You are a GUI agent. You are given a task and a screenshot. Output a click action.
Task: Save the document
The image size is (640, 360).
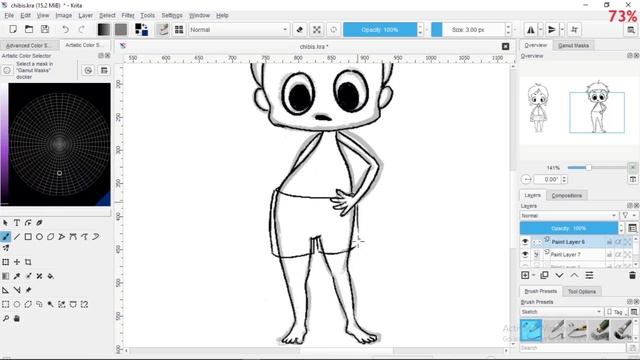(45, 29)
